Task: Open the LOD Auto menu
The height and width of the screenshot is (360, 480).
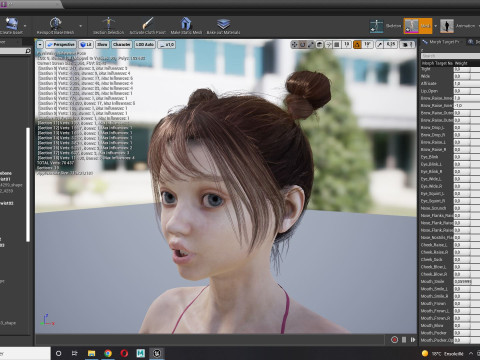Action: click(x=145, y=44)
